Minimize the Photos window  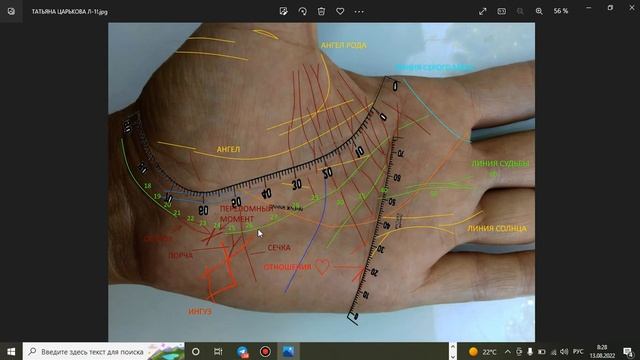[589, 8]
